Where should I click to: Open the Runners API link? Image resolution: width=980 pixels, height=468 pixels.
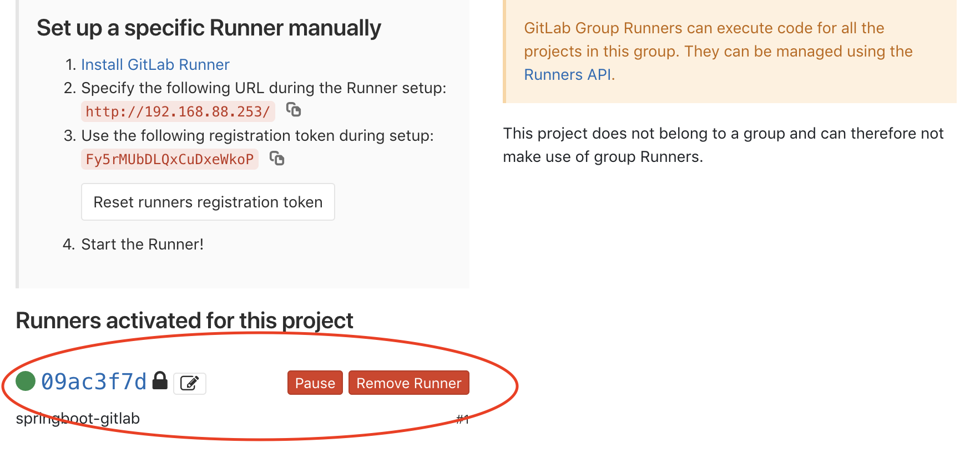[568, 75]
